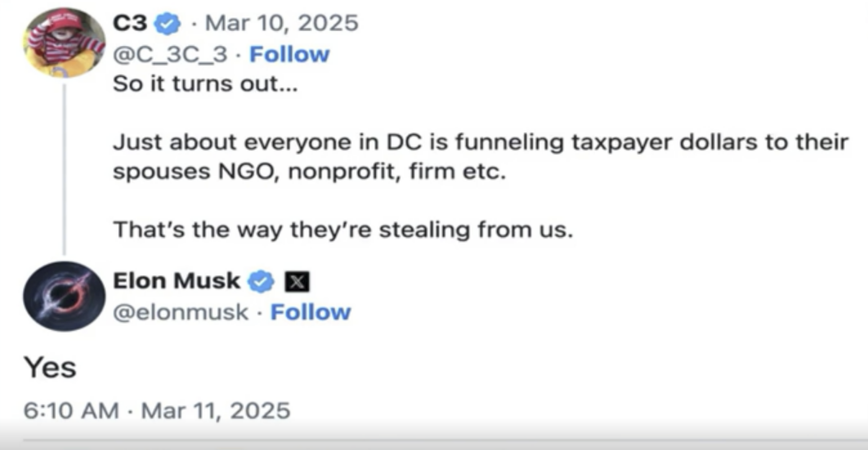The height and width of the screenshot is (450, 868).
Task: Click the Elon Musk display name
Action: pyautogui.click(x=176, y=281)
